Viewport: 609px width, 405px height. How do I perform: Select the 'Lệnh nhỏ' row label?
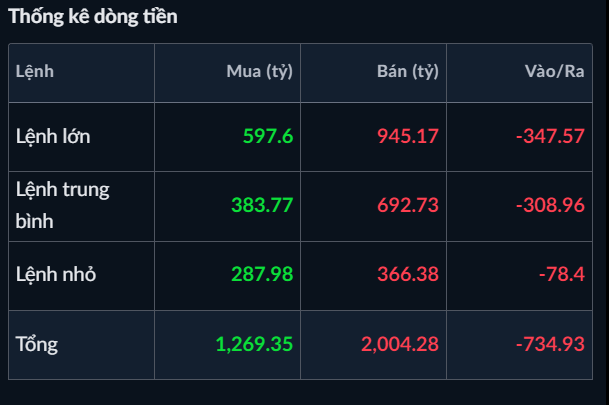click(56, 274)
